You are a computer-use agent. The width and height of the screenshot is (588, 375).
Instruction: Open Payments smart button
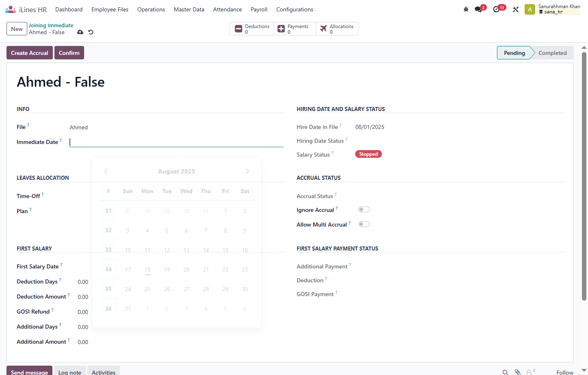point(295,29)
